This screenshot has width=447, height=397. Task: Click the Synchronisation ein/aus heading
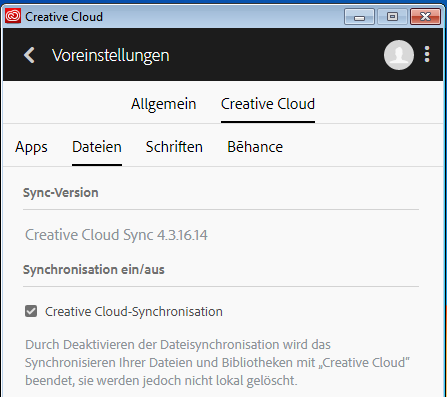tap(94, 270)
